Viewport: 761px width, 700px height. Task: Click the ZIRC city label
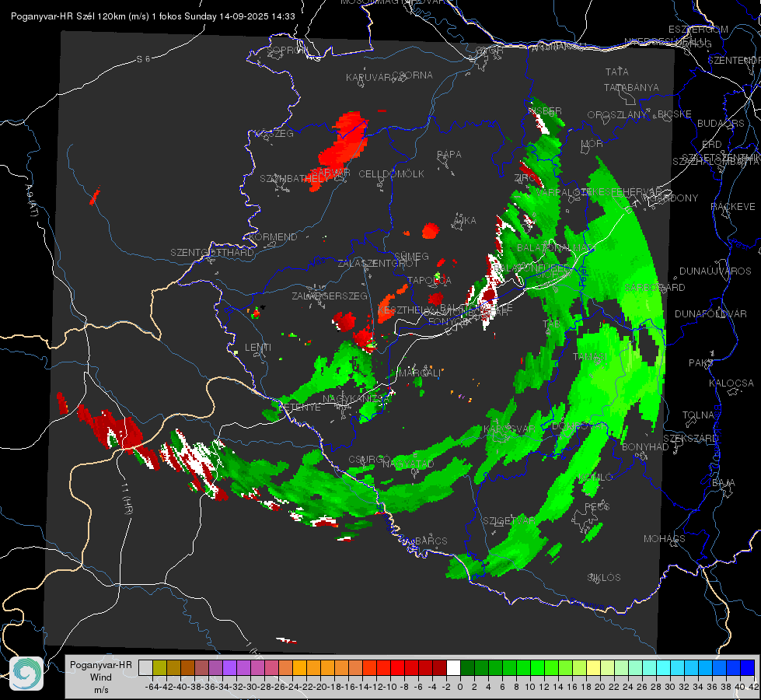coord(525,178)
